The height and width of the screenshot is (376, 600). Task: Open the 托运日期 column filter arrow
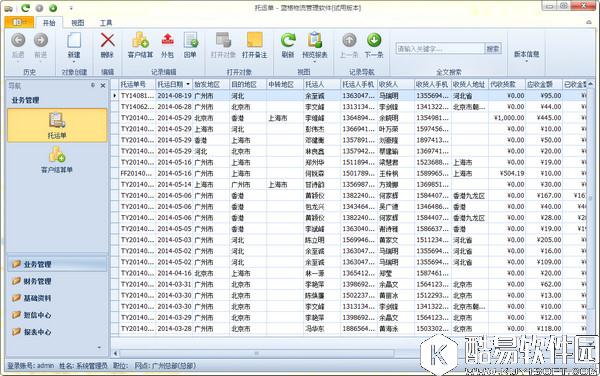(188, 84)
